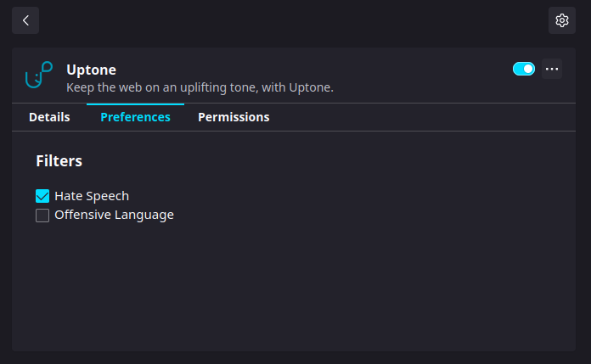Click the blue underline above Preferences tab
Screen dimensions: 591x364
pyautogui.click(x=135, y=104)
